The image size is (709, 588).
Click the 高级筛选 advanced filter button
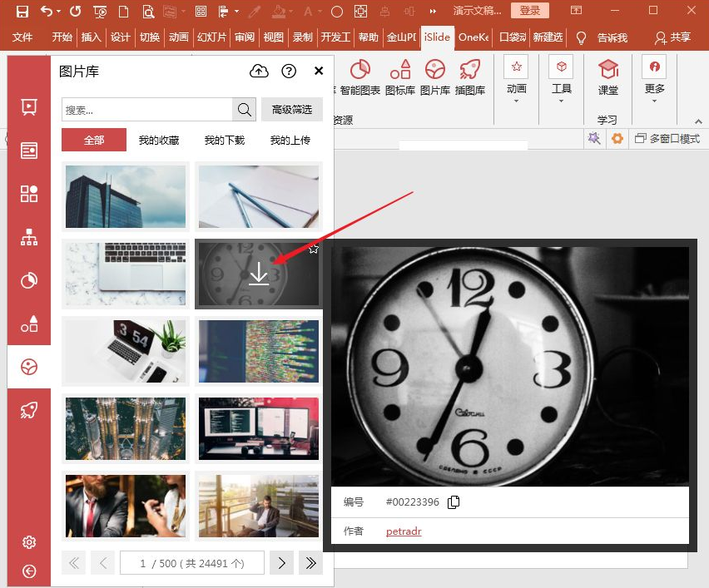292,110
